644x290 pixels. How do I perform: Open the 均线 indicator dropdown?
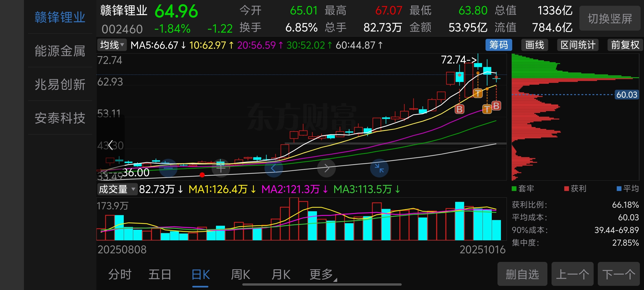click(x=112, y=45)
